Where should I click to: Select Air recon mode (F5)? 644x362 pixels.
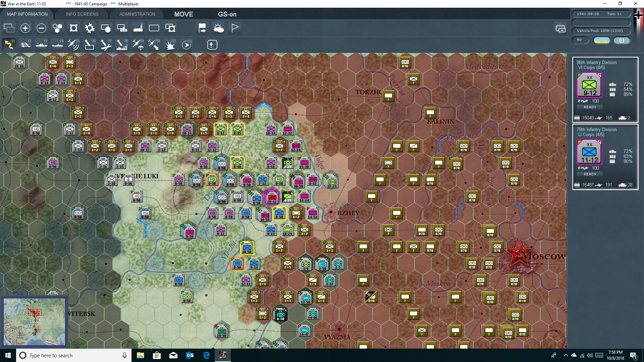point(74,45)
